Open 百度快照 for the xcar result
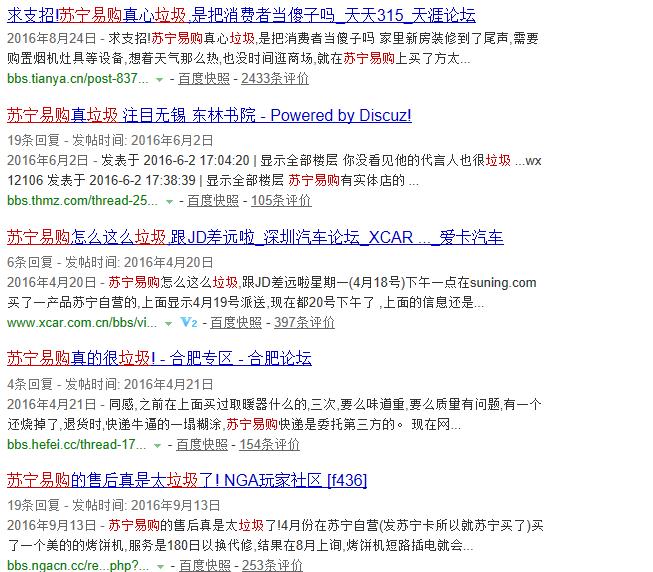 (236, 323)
